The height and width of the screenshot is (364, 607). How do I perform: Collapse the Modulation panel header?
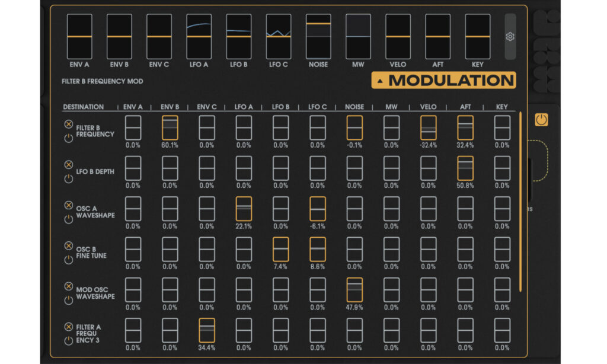443,81
